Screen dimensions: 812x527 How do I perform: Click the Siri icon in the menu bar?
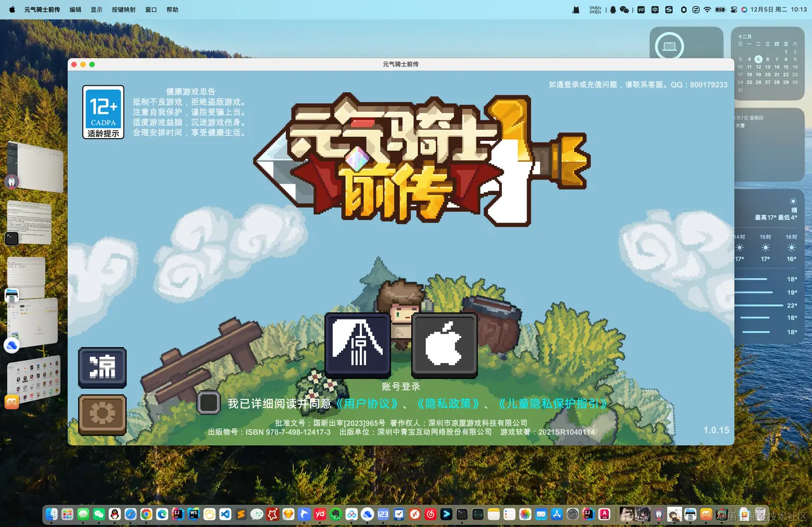pos(744,10)
